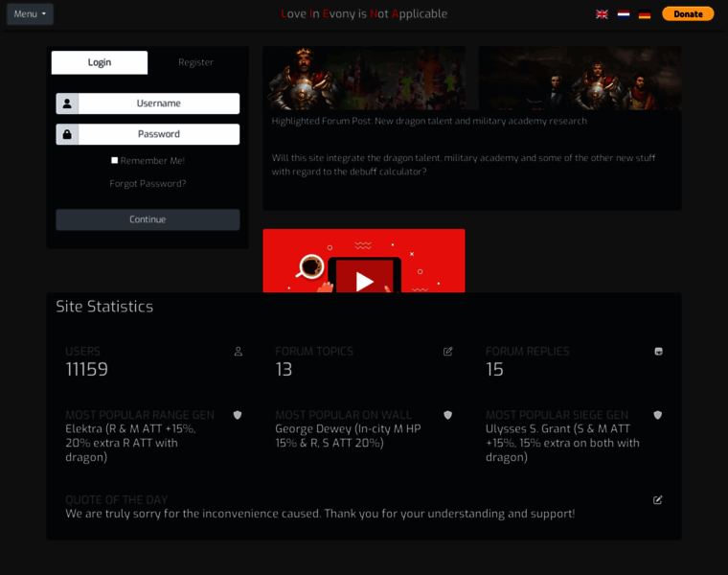Click the forum replies count 15
Viewport: 728px width, 575px height.
(x=494, y=369)
